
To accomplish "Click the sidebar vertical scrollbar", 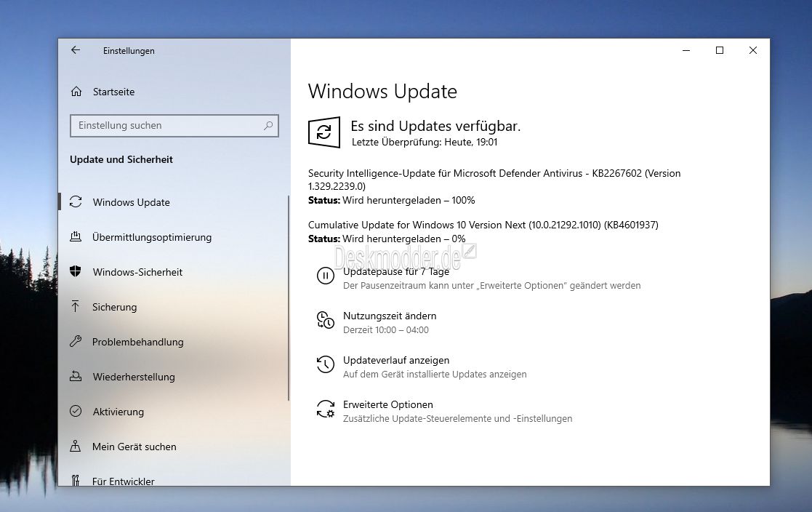I will coord(289,297).
